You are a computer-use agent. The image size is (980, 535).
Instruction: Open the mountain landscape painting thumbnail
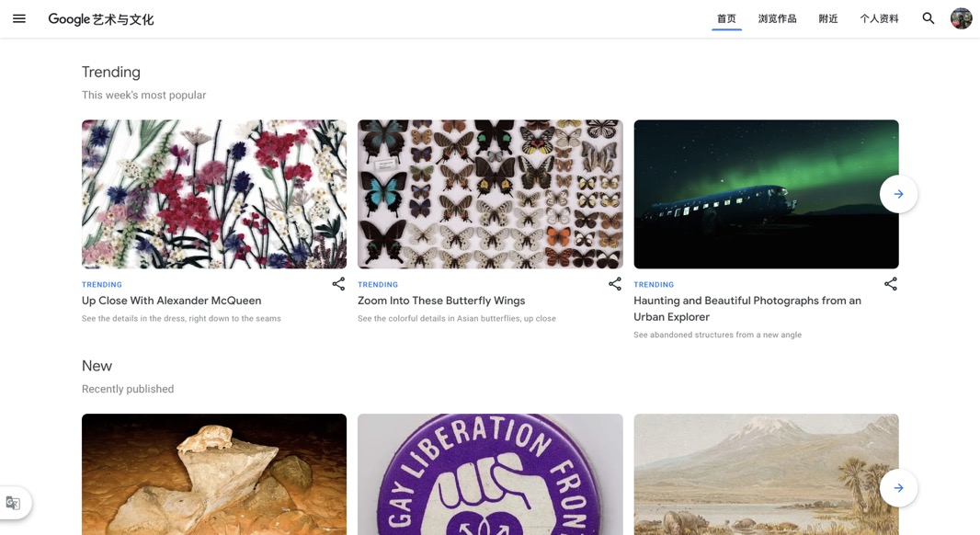tap(766, 474)
